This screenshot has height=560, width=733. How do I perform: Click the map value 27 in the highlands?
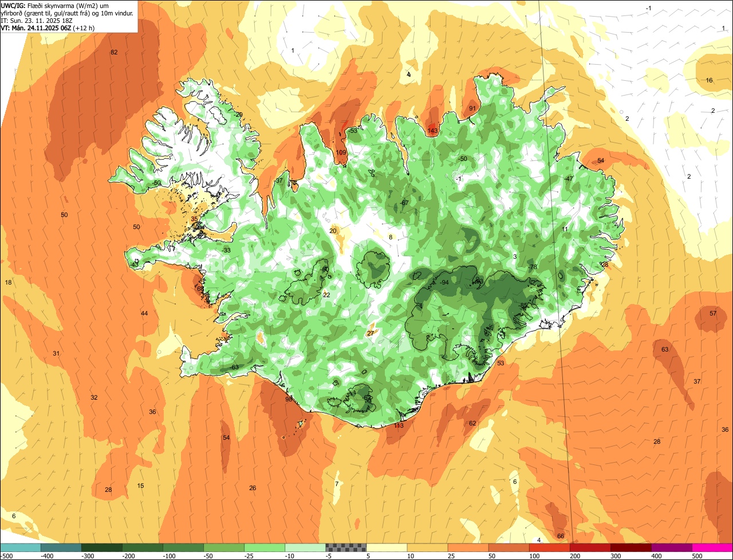371,333
